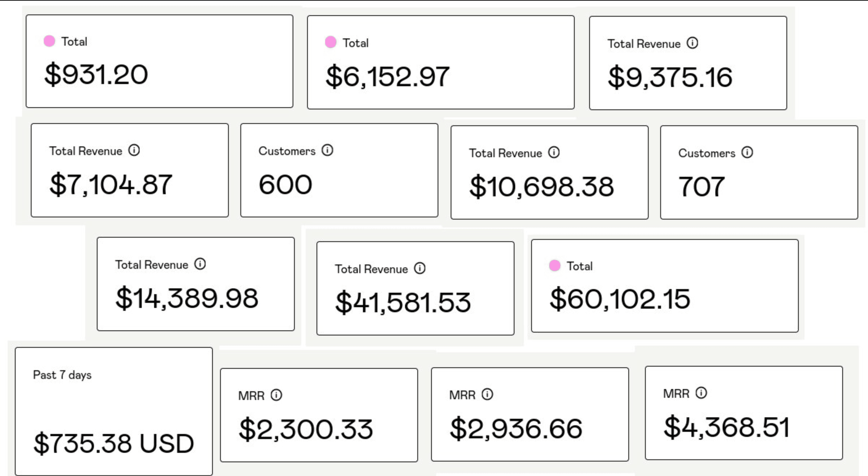Click pink dot beside Total $931.20

tap(49, 41)
